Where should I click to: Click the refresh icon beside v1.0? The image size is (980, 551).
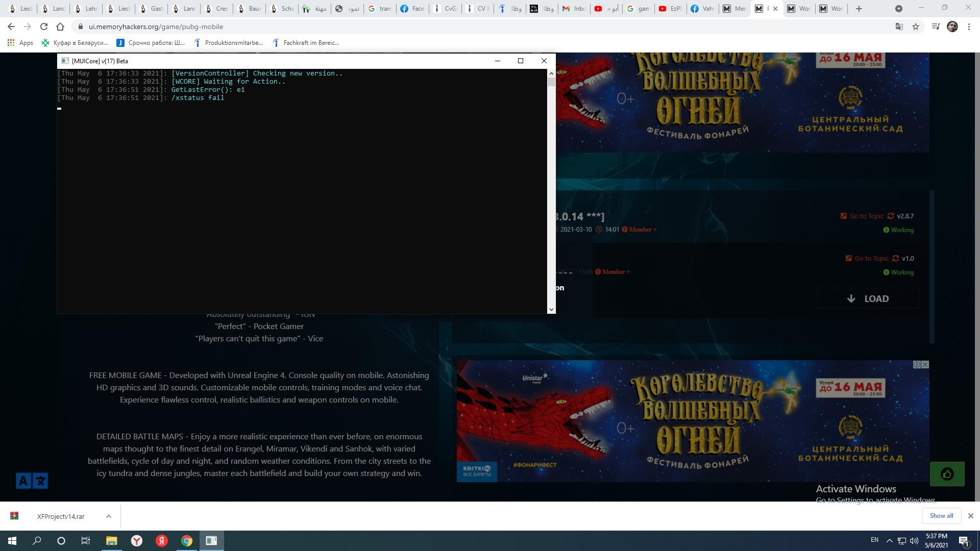(x=895, y=258)
